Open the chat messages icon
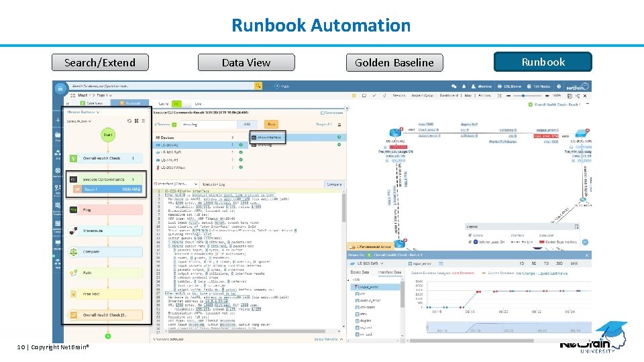The image size is (644, 362). 454,86
